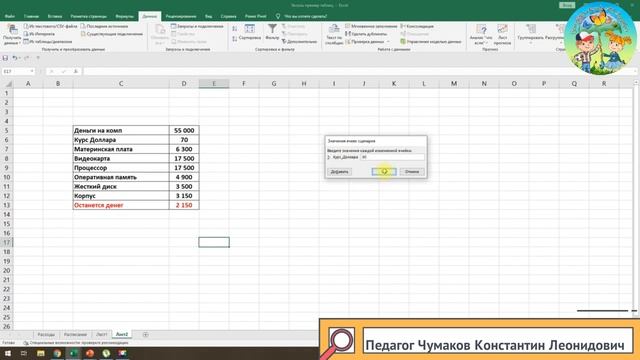Open Recent sources (Последние источники)
The width and height of the screenshot is (640, 360).
pos(104,26)
